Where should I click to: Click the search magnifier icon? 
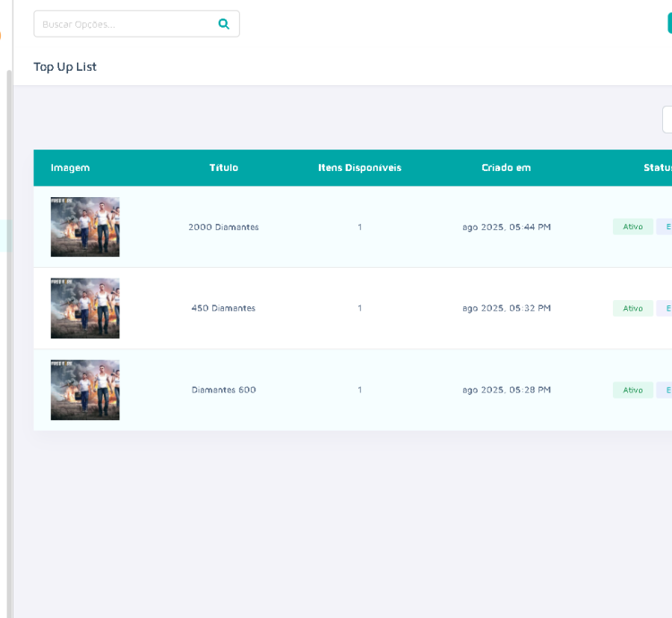tap(224, 24)
